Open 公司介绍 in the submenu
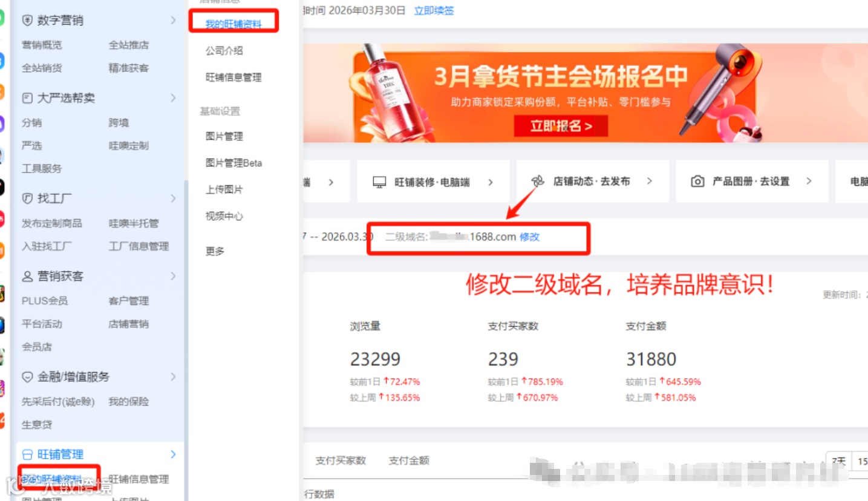 click(x=224, y=51)
